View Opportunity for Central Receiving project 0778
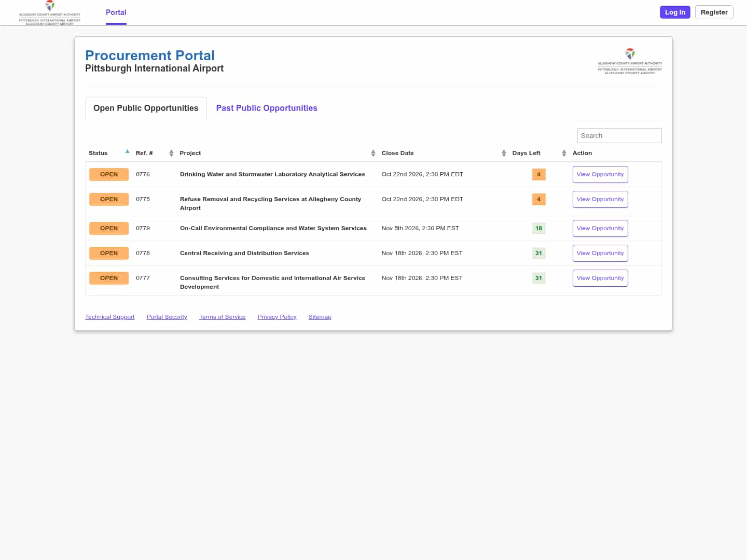Image resolution: width=747 pixels, height=560 pixels. coord(600,253)
